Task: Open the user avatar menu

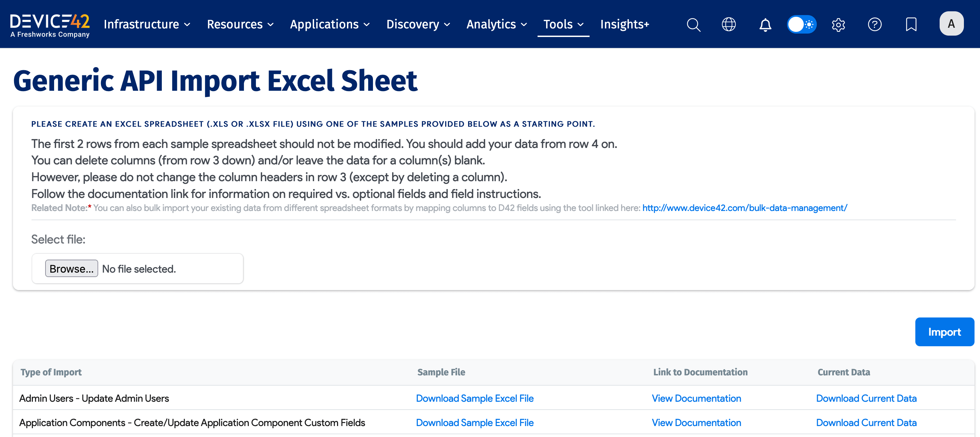Action: 951,24
